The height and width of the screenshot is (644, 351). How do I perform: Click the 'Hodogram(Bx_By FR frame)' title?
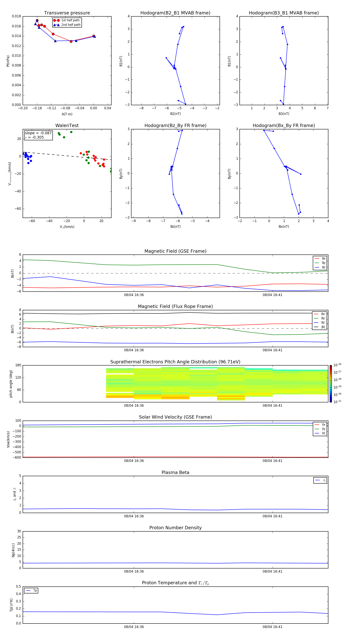point(284,125)
